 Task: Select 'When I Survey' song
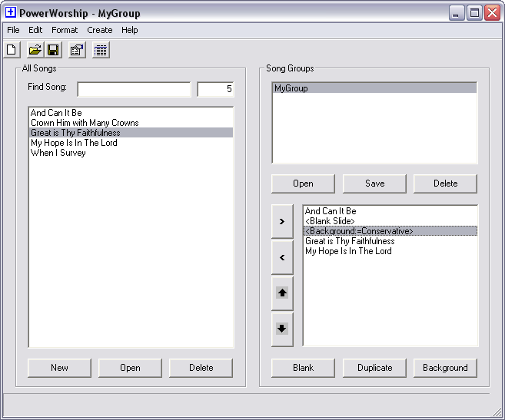point(131,153)
